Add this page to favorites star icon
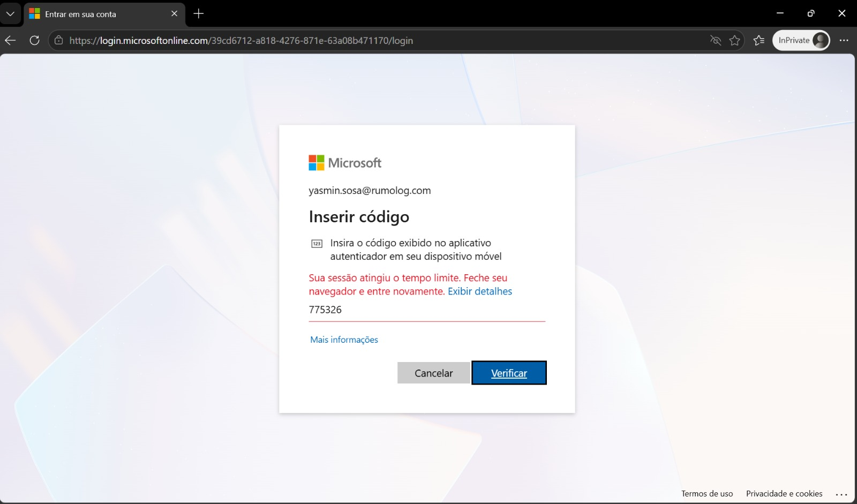Image resolution: width=857 pixels, height=504 pixels. click(x=735, y=40)
